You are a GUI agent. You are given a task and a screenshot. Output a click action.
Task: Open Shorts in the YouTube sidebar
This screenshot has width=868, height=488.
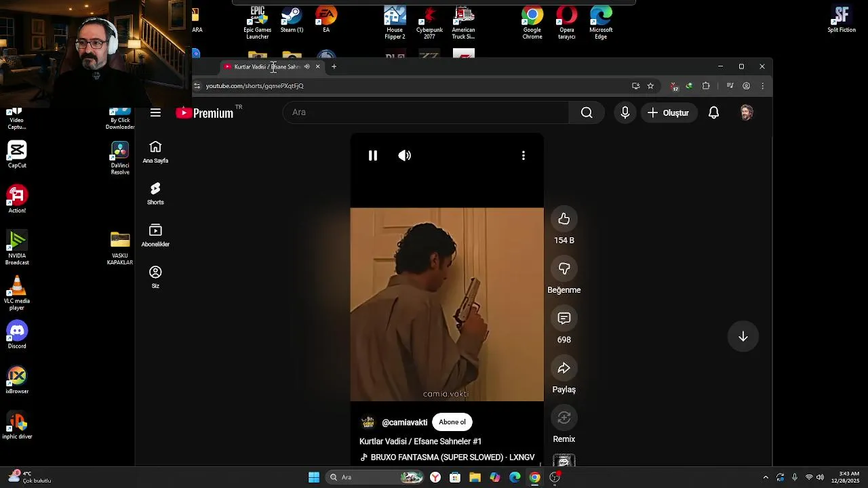click(155, 194)
